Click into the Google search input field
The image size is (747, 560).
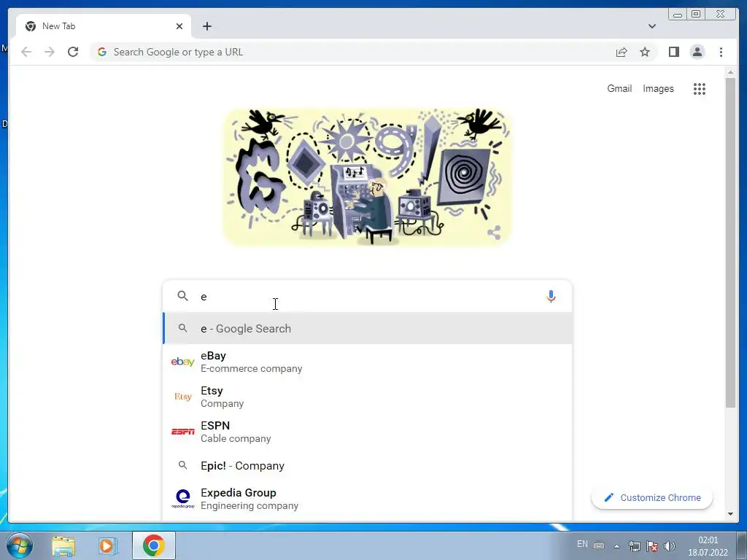pyautogui.click(x=367, y=296)
